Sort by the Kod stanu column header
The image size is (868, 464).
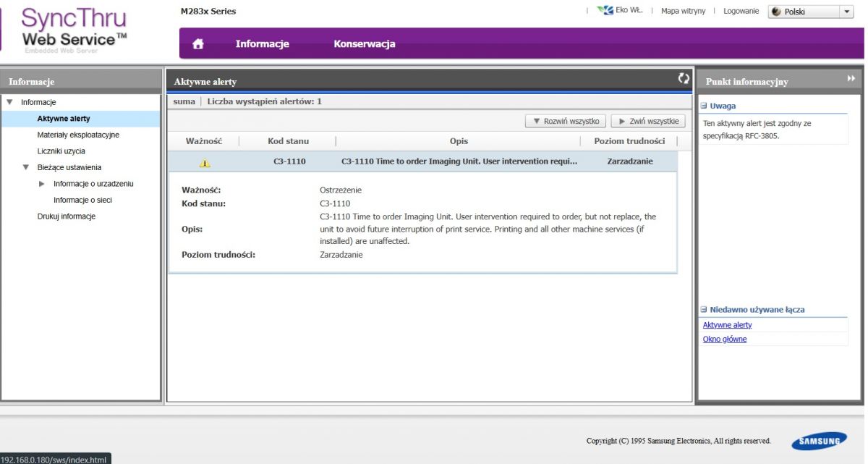tap(289, 141)
